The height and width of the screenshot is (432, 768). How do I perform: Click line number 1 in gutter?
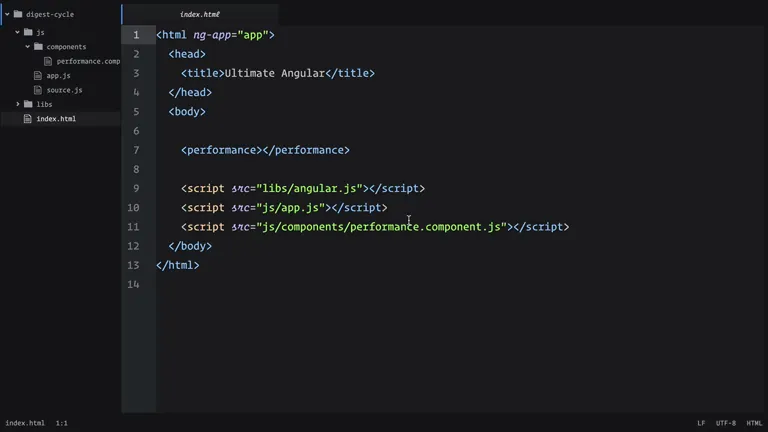136,35
